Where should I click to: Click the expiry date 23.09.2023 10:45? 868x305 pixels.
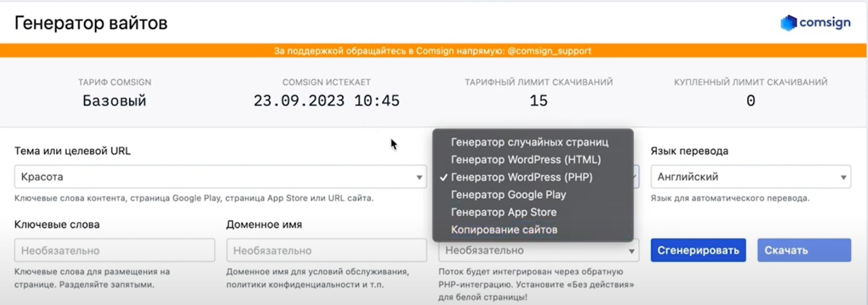[x=326, y=101]
